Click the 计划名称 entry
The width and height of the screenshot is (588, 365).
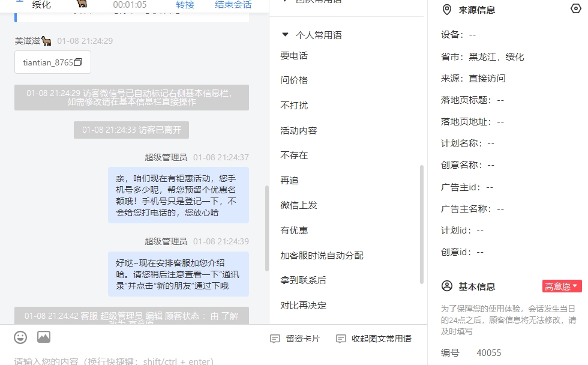[467, 143]
